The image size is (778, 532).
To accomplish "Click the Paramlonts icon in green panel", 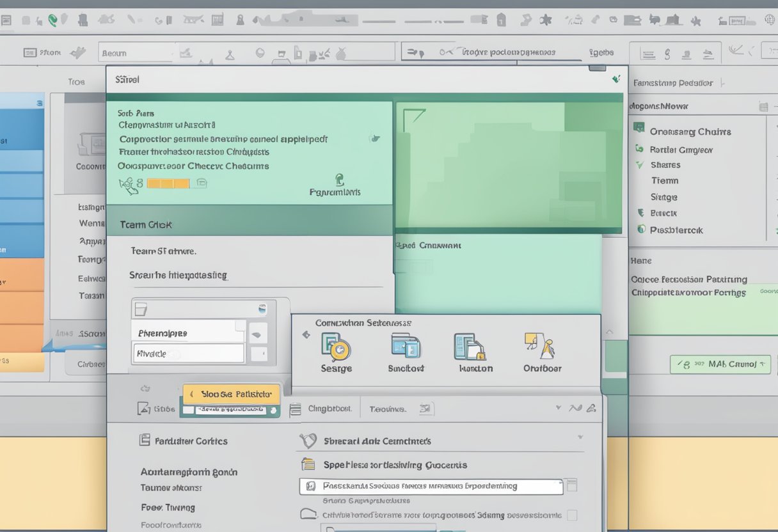I will [x=339, y=180].
